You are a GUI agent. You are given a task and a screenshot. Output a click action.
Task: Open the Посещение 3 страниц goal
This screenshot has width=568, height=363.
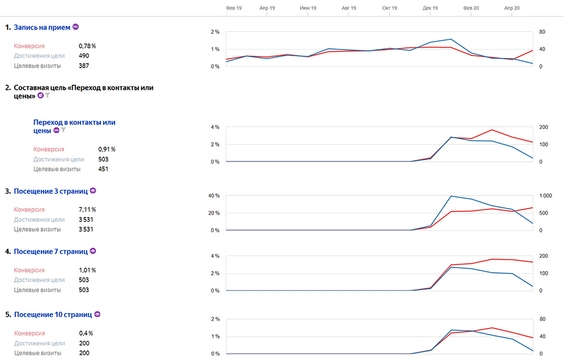(x=50, y=191)
